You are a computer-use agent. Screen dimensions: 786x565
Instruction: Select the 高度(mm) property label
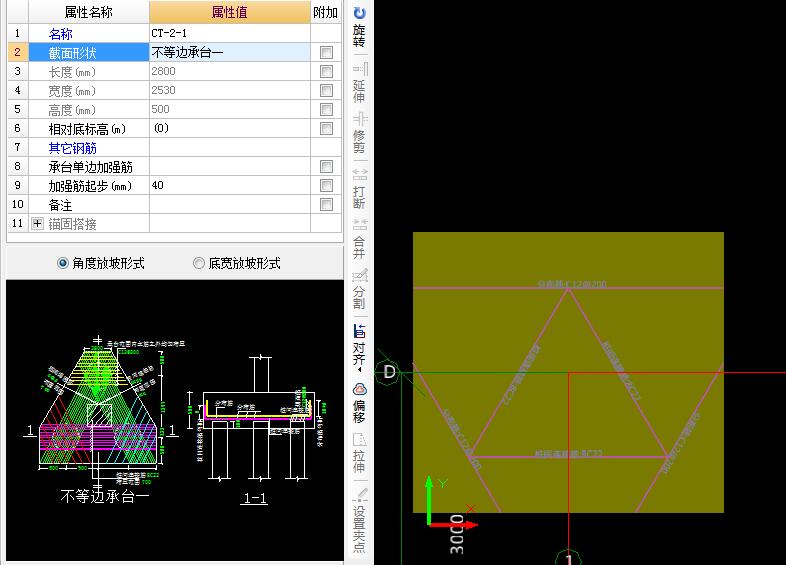click(x=72, y=110)
